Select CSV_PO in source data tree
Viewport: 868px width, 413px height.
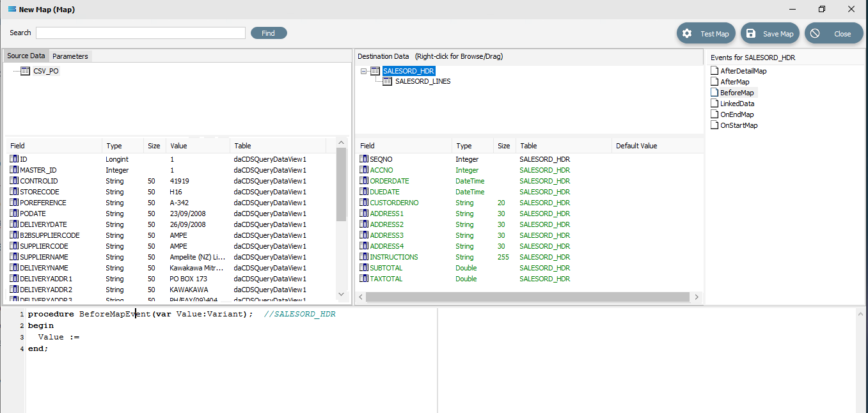tap(46, 71)
